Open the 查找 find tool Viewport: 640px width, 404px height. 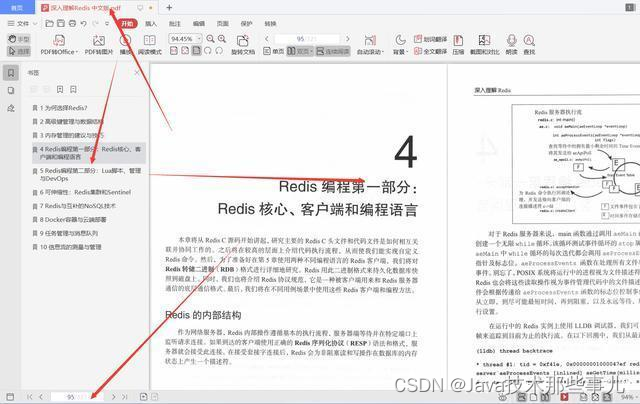pyautogui.click(x=529, y=44)
